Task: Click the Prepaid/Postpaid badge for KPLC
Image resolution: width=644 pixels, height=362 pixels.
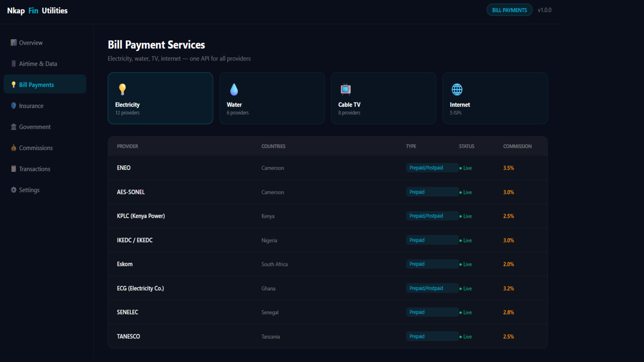Action: (432, 216)
